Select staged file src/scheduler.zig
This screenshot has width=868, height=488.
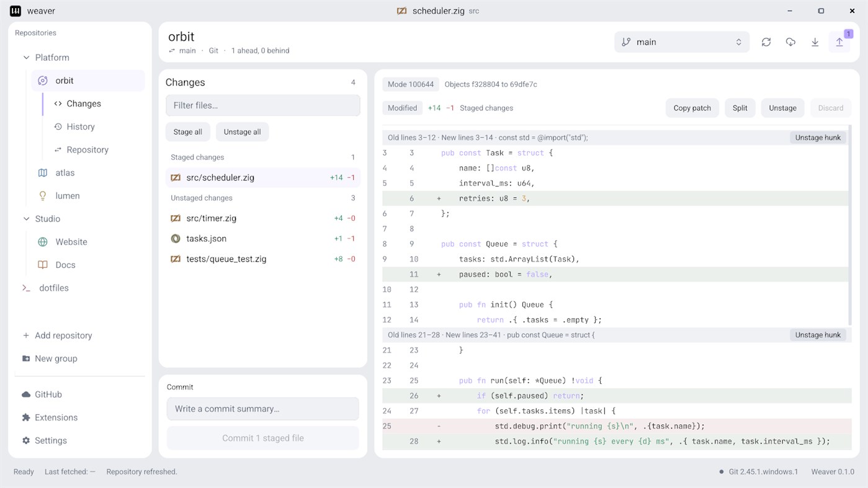[x=263, y=177]
